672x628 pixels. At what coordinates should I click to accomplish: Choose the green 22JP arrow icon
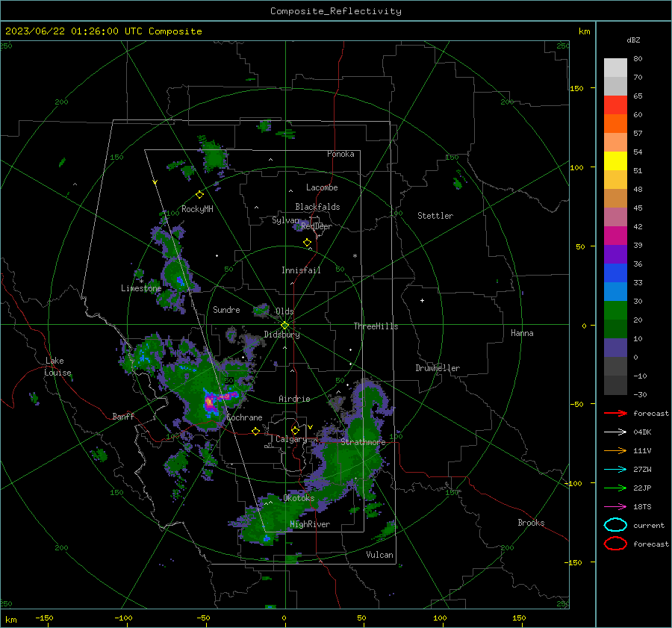[615, 488]
